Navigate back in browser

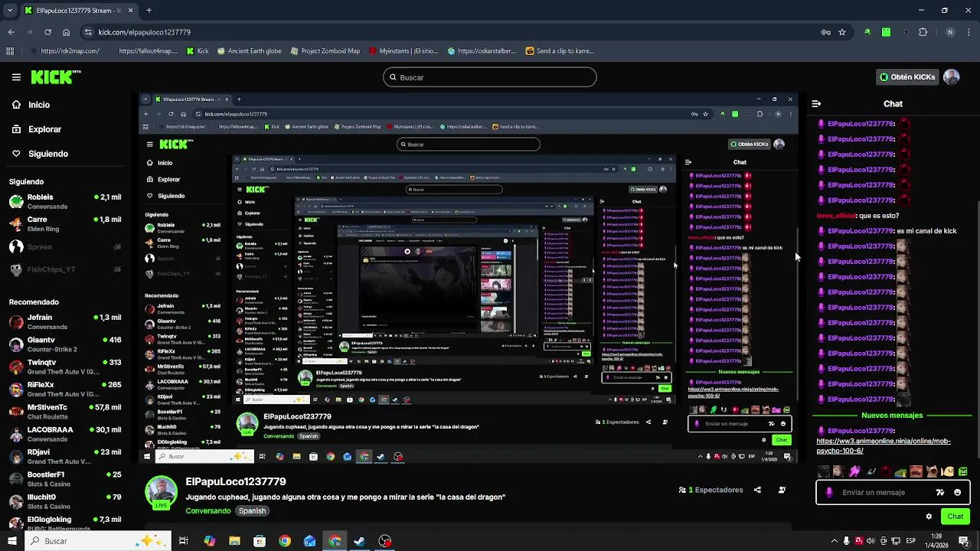point(11,32)
